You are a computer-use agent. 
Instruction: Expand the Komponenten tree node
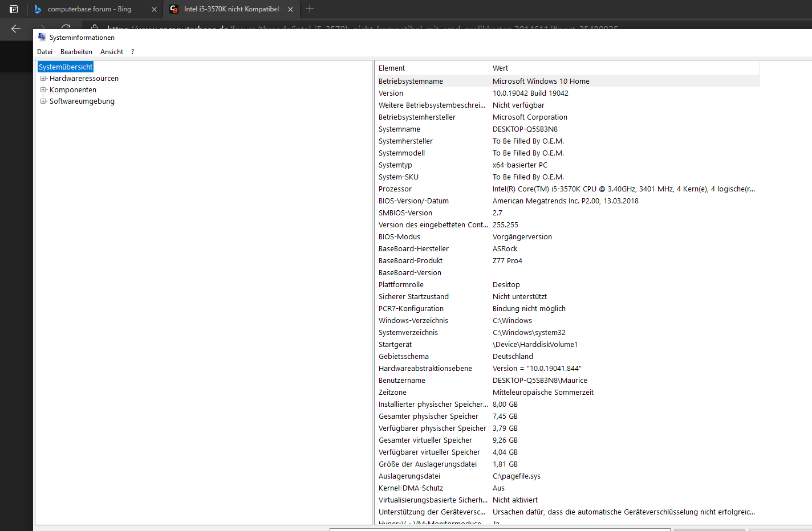point(43,90)
